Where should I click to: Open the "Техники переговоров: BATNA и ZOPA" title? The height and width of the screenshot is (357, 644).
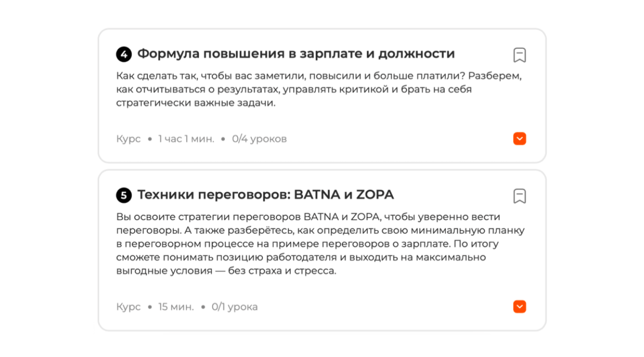(x=265, y=195)
